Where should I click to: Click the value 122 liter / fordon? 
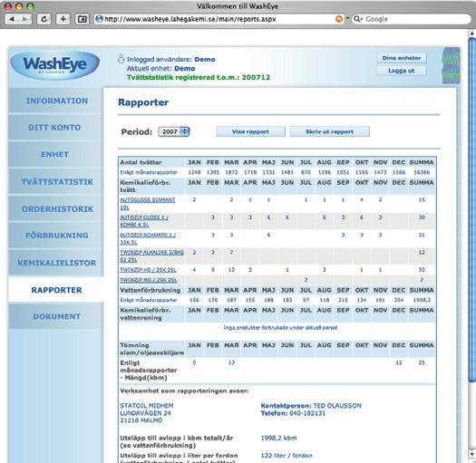(x=287, y=456)
